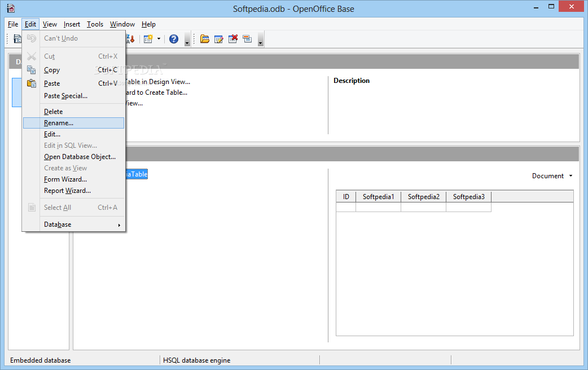Click the Edit table toolbar icon
The height and width of the screenshot is (370, 588).
218,38
